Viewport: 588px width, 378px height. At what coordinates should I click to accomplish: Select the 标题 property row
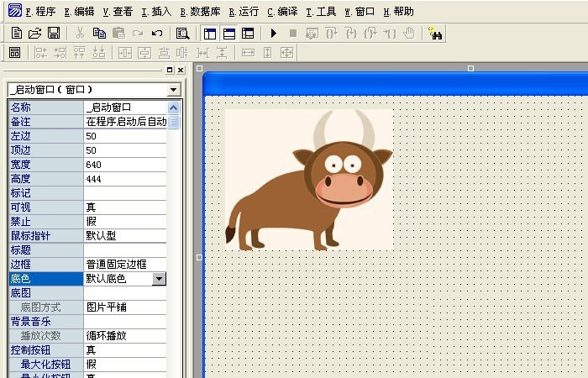[87, 250]
